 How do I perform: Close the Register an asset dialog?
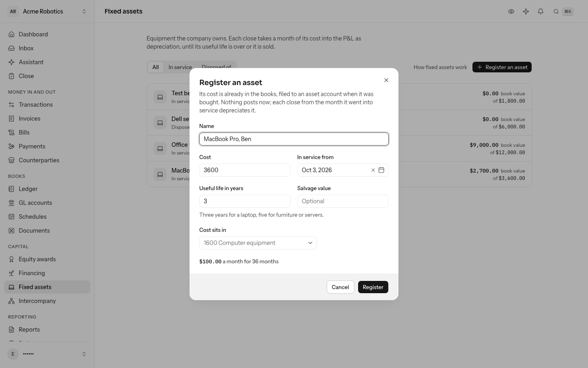click(x=386, y=80)
